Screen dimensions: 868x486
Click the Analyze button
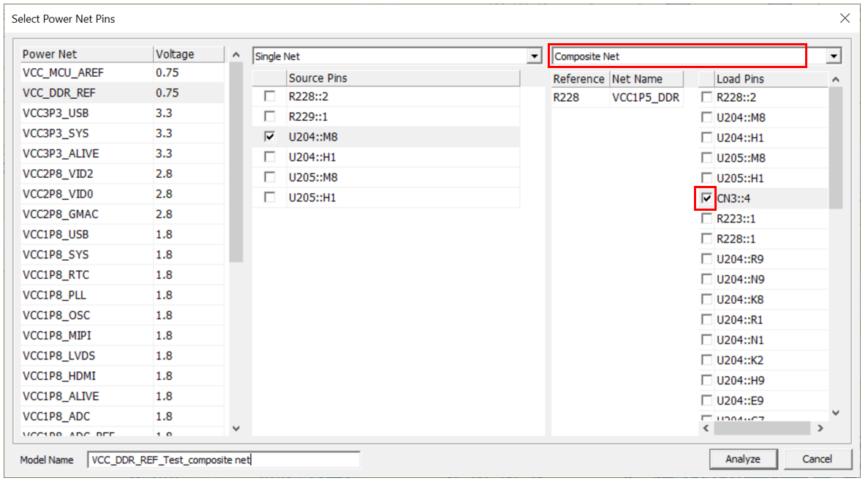(742, 459)
